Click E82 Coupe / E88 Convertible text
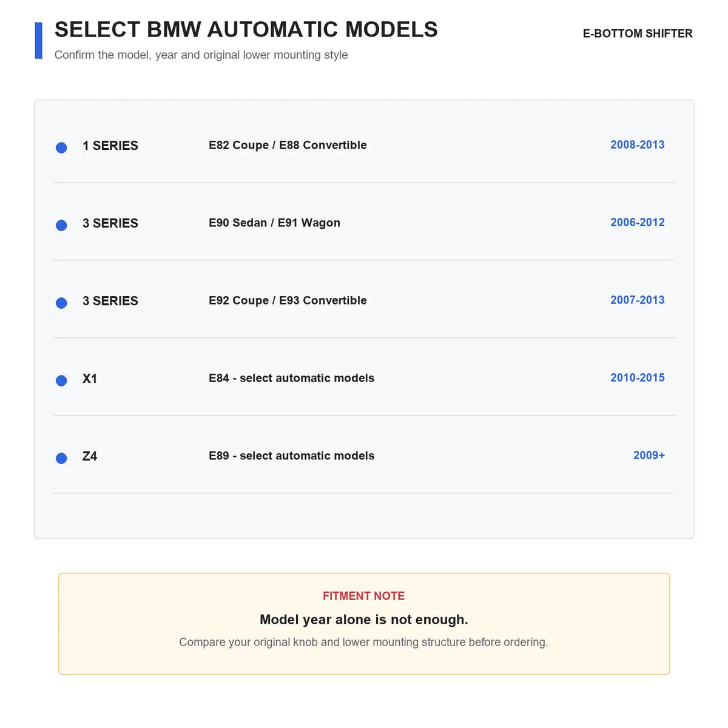The width and height of the screenshot is (728, 728). (x=288, y=145)
